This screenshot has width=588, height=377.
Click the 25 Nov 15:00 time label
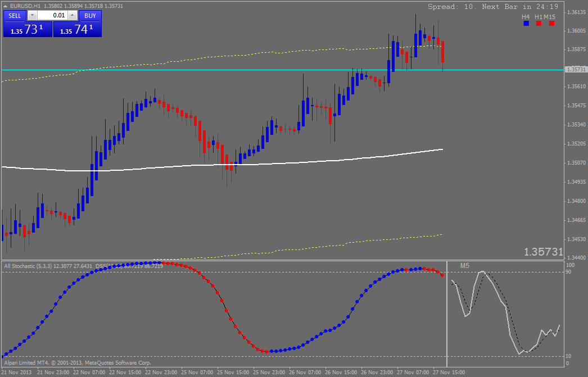[233, 373]
